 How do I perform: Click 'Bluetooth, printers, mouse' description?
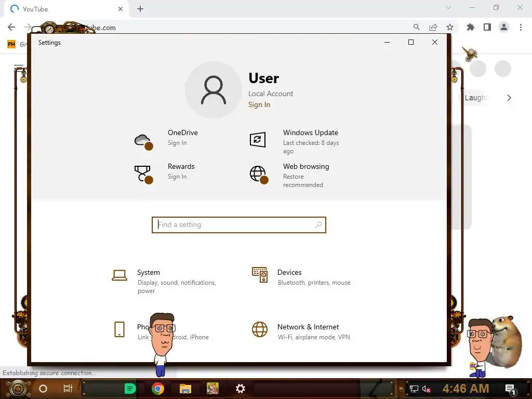(x=314, y=283)
